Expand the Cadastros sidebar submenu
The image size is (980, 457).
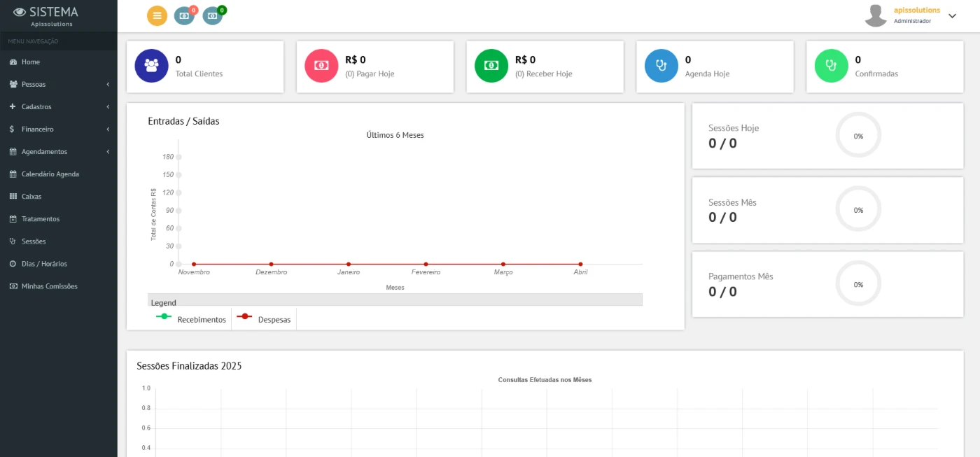click(59, 107)
